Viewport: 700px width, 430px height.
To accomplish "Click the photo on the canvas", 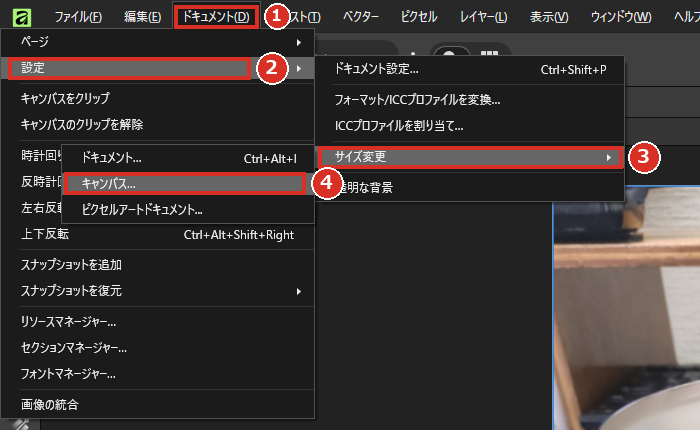I will coord(627,308).
